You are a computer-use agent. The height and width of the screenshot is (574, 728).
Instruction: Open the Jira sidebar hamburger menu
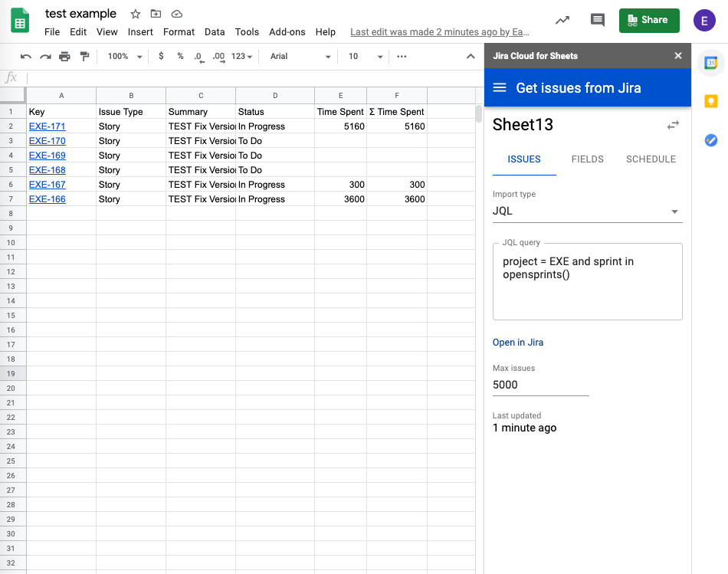tap(500, 88)
